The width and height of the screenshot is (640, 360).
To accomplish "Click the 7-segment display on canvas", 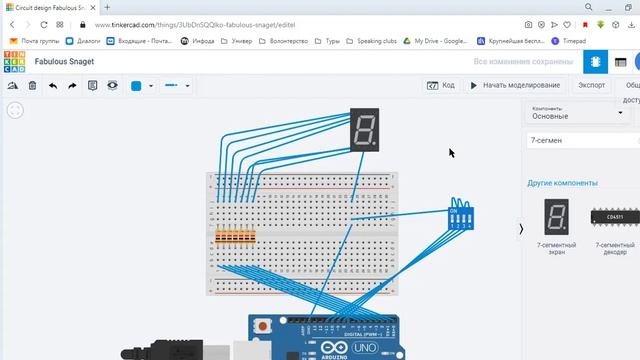I will pyautogui.click(x=364, y=130).
